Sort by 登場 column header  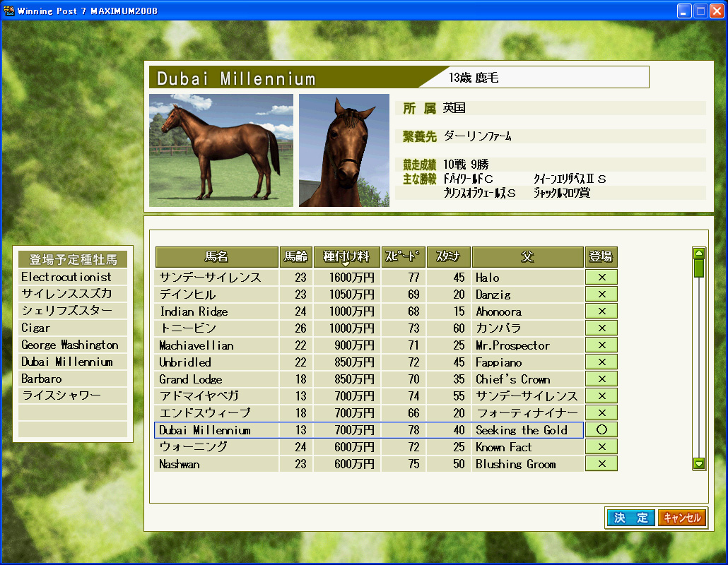[x=601, y=257]
